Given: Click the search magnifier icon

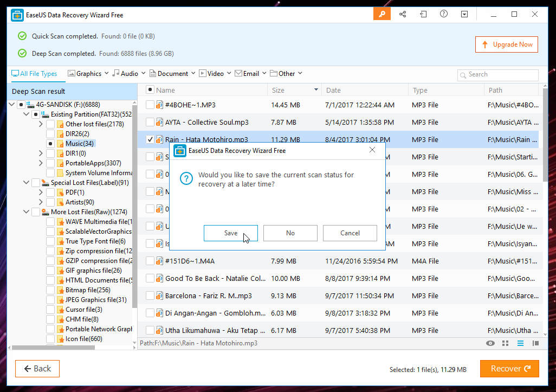Looking at the screenshot, I should click(x=463, y=75).
